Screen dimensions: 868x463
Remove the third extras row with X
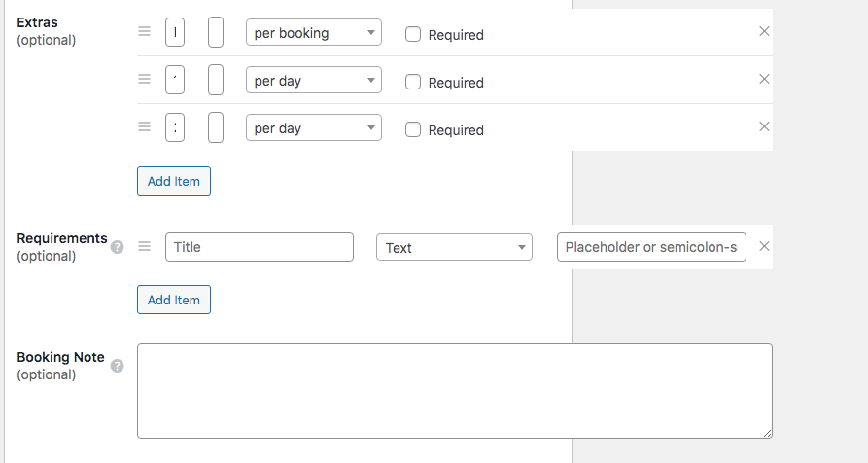[x=764, y=126]
